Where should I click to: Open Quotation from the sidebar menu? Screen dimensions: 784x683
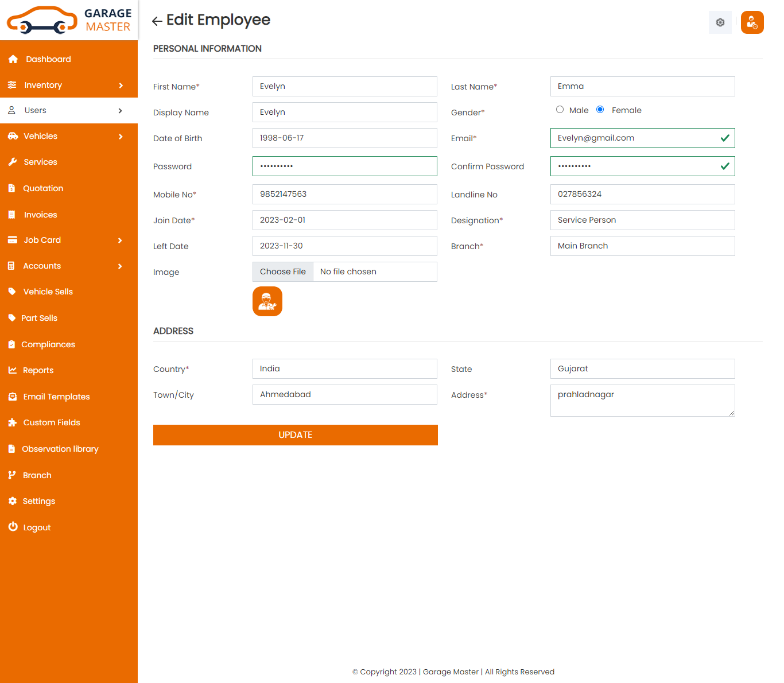(x=43, y=188)
